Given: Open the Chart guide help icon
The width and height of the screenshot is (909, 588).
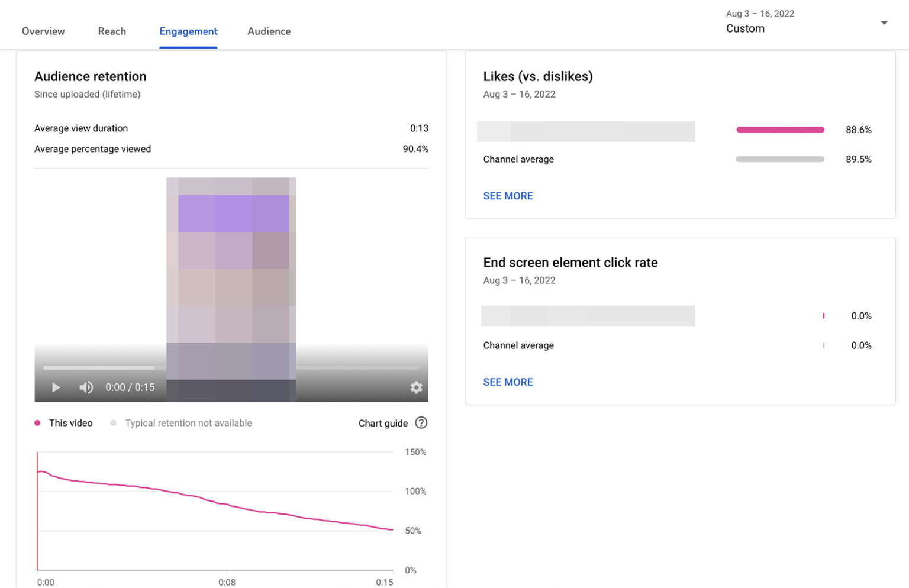Looking at the screenshot, I should (x=421, y=422).
